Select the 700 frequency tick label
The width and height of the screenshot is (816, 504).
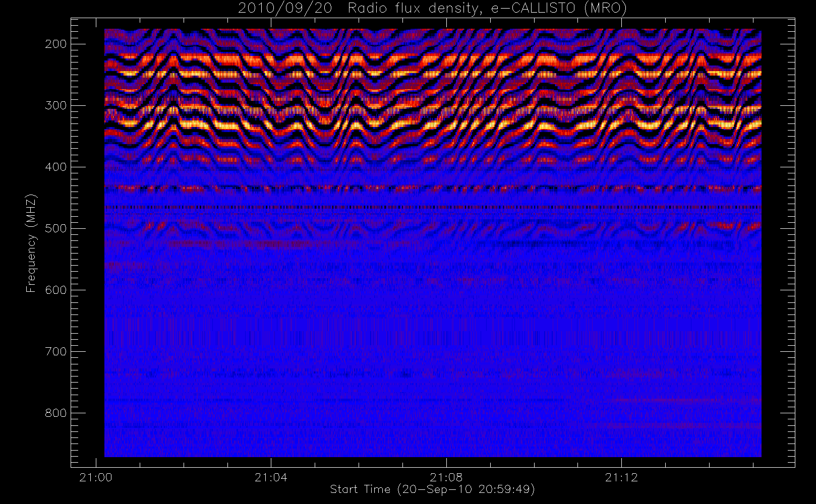coord(56,351)
